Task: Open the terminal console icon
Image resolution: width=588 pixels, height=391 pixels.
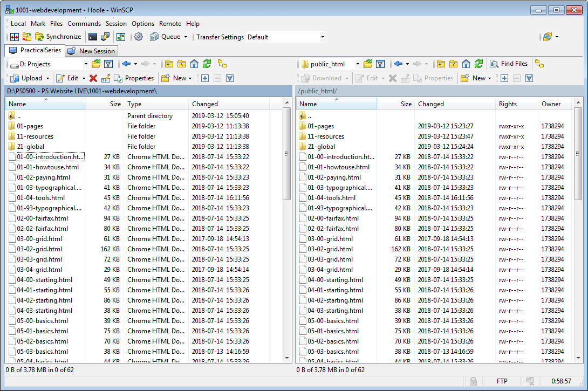Action: [x=93, y=37]
